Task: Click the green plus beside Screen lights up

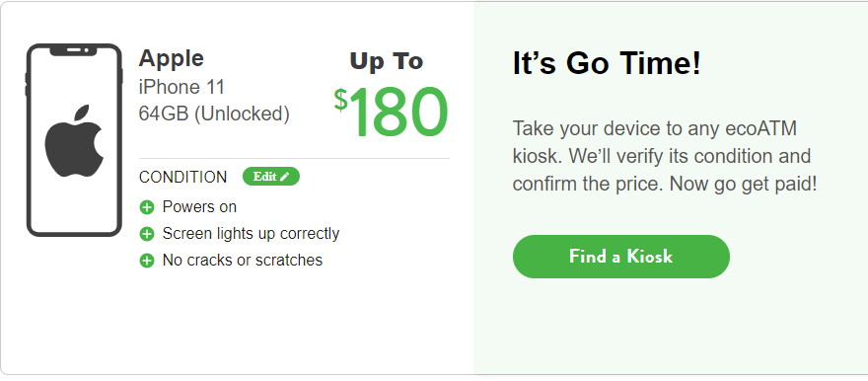Action: click(147, 234)
